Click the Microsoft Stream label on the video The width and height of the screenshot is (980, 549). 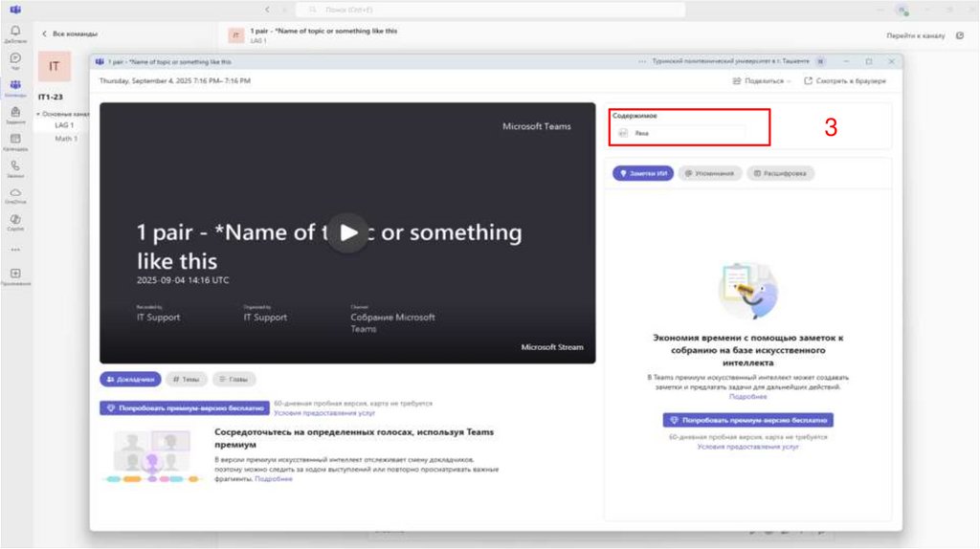point(552,347)
